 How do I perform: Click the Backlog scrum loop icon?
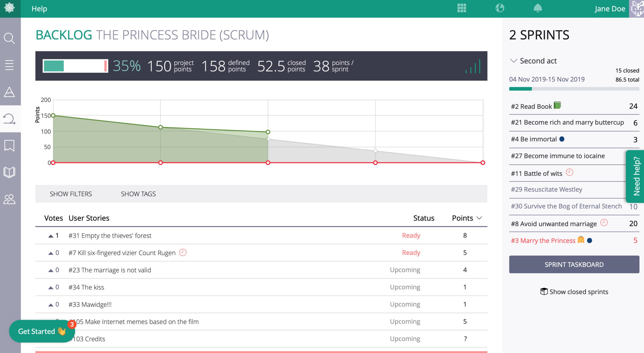(9, 119)
